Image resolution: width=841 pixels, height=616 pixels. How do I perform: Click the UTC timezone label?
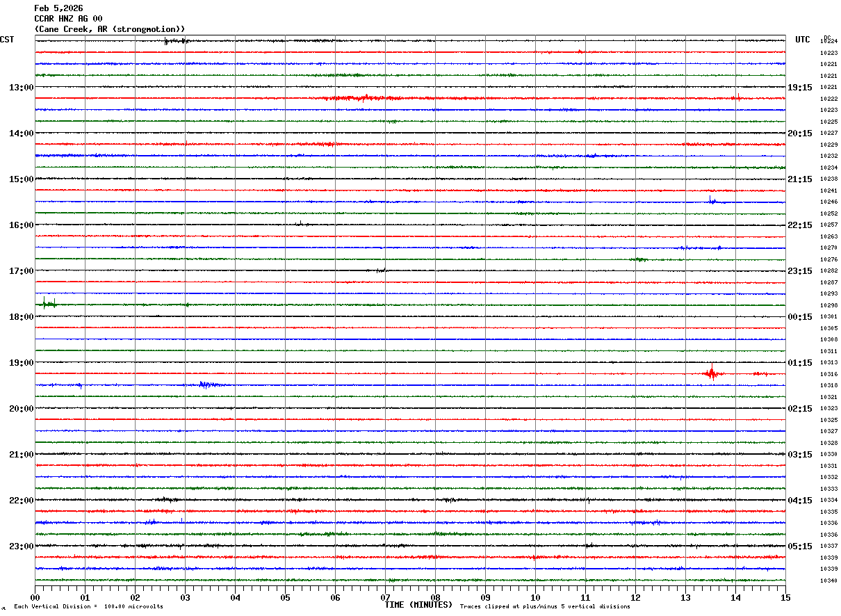coord(802,40)
